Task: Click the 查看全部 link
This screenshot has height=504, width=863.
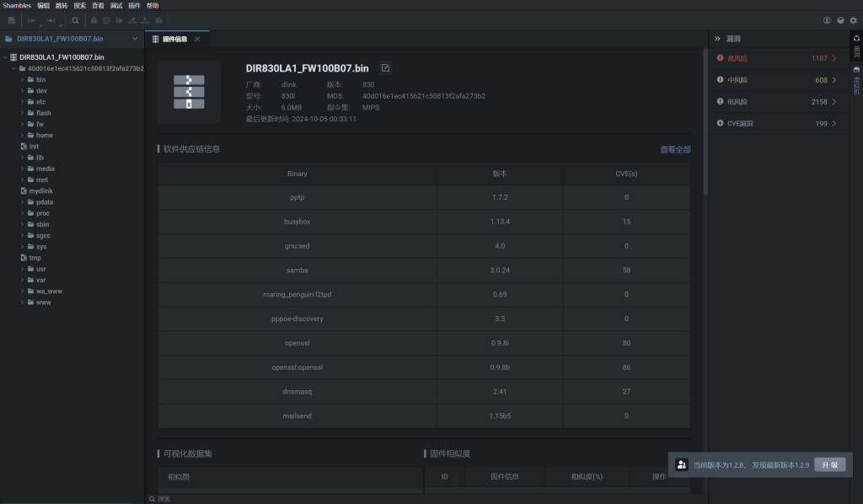Action: 675,149
